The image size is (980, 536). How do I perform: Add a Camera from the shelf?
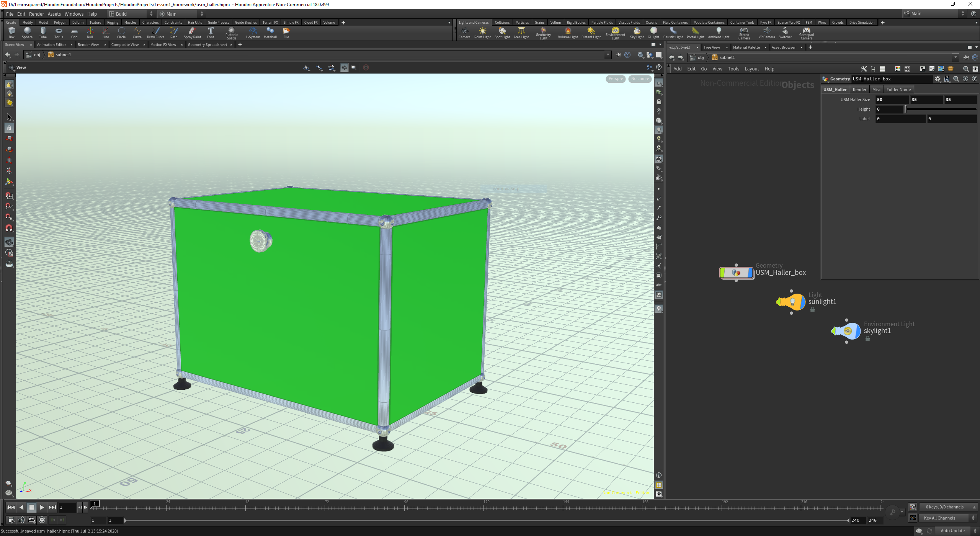point(464,33)
